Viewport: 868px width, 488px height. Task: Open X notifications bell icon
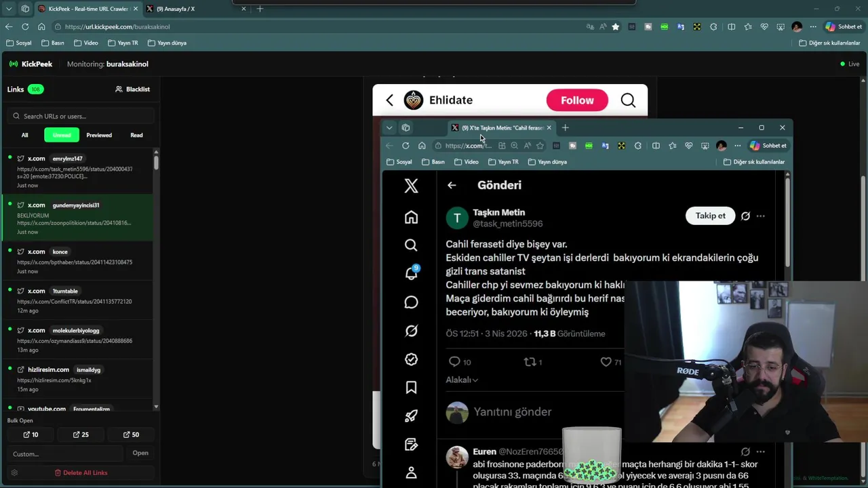[411, 273]
